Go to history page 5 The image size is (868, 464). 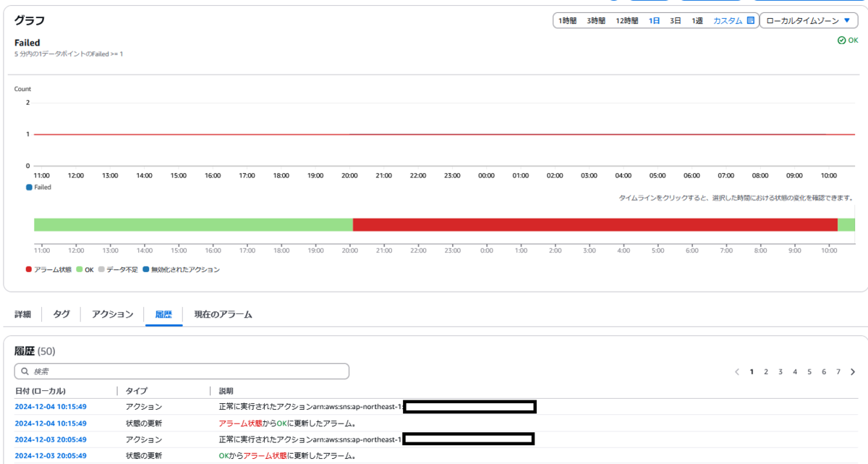pos(809,371)
